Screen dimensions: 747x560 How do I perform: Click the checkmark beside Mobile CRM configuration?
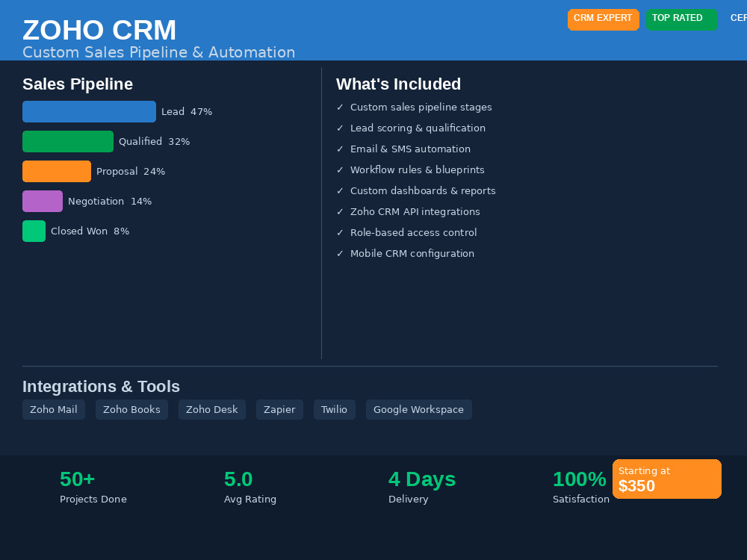click(x=340, y=254)
